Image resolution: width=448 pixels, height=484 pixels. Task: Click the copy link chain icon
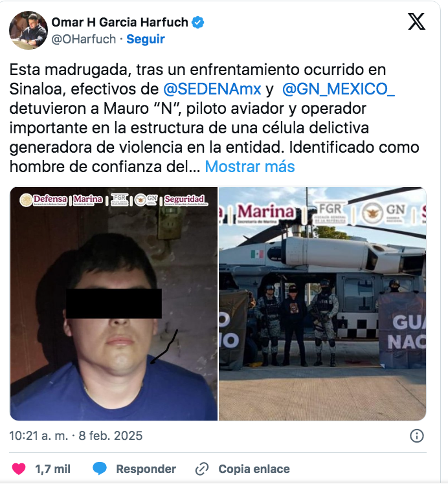click(202, 469)
